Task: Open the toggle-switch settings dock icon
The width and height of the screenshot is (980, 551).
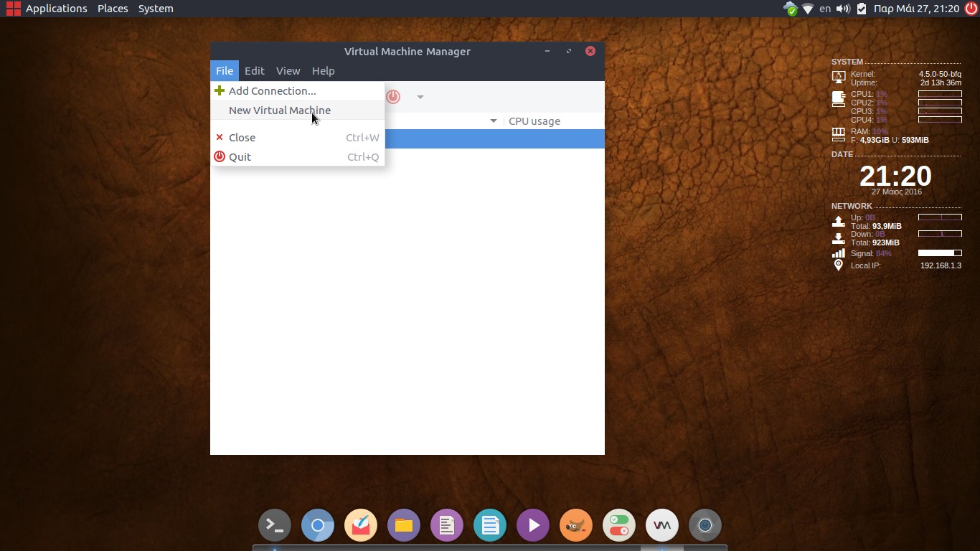Action: click(x=619, y=526)
